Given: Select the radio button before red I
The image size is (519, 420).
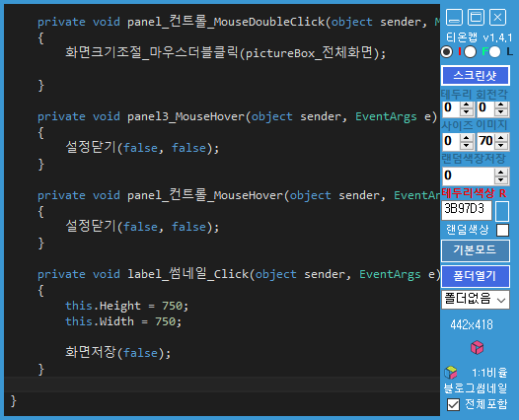Looking at the screenshot, I should pyautogui.click(x=447, y=52).
